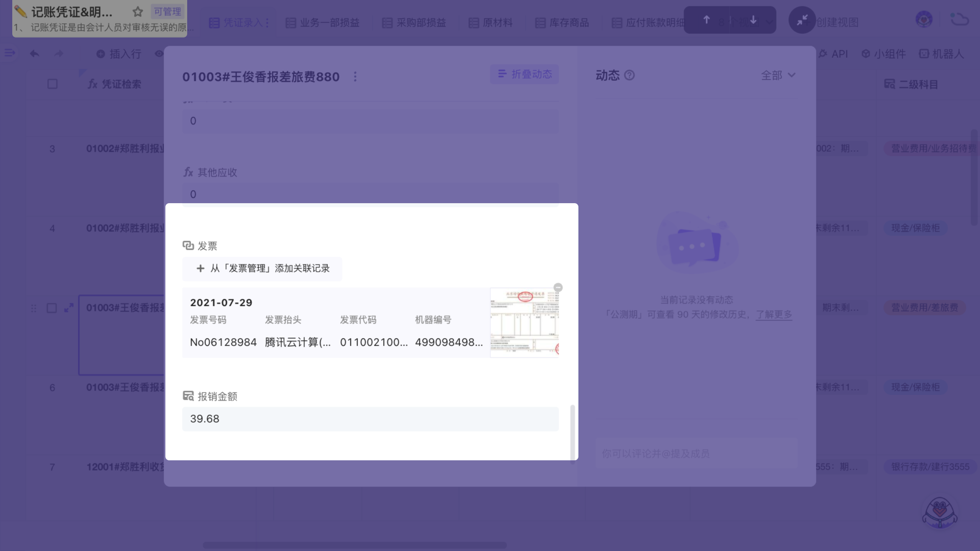
Task: Click the three-dot menu beside record title
Action: click(x=355, y=77)
